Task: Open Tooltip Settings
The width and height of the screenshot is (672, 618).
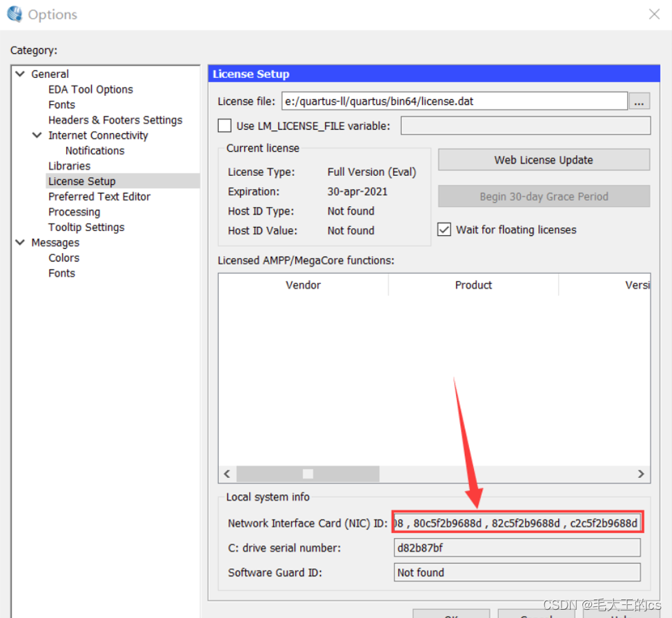Action: (x=86, y=227)
